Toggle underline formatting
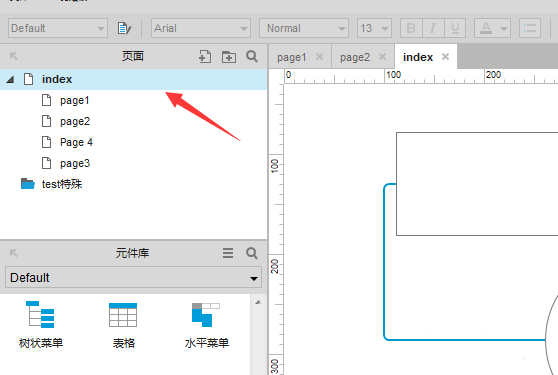This screenshot has height=375, width=558. coord(455,28)
